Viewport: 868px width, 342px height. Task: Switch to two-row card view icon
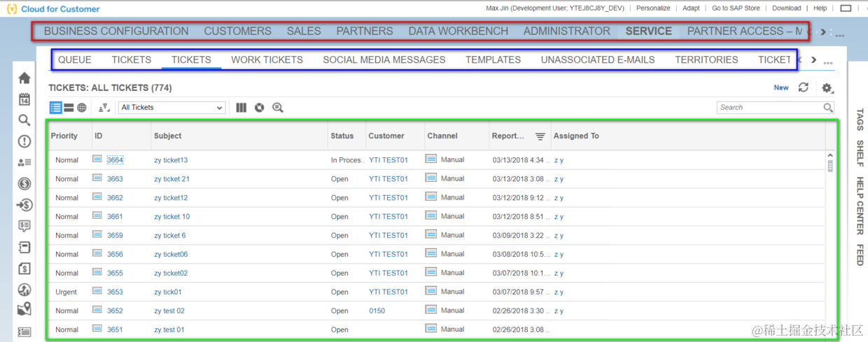point(69,108)
